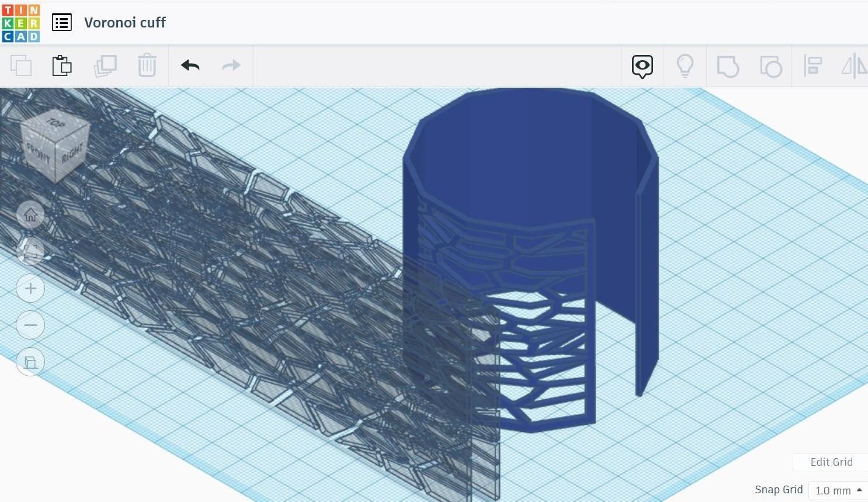The width and height of the screenshot is (868, 502).
Task: Switch to flat orthographic view
Action: pos(30,362)
